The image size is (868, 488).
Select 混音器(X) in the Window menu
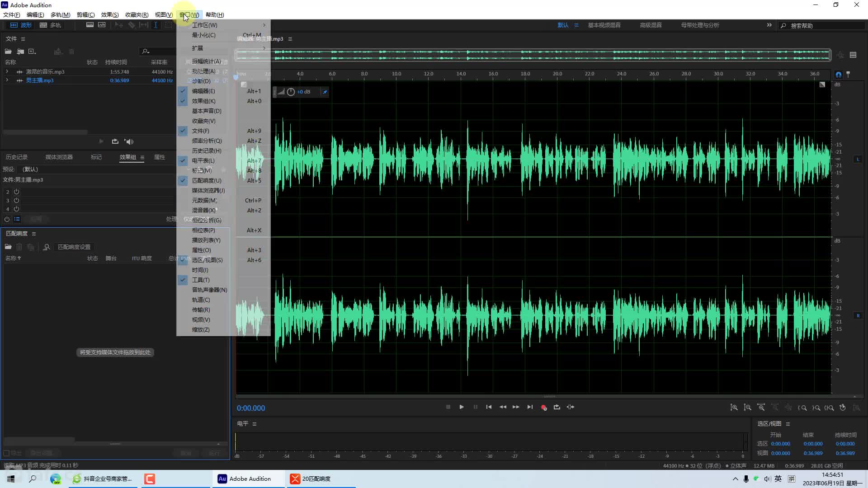point(224,211)
